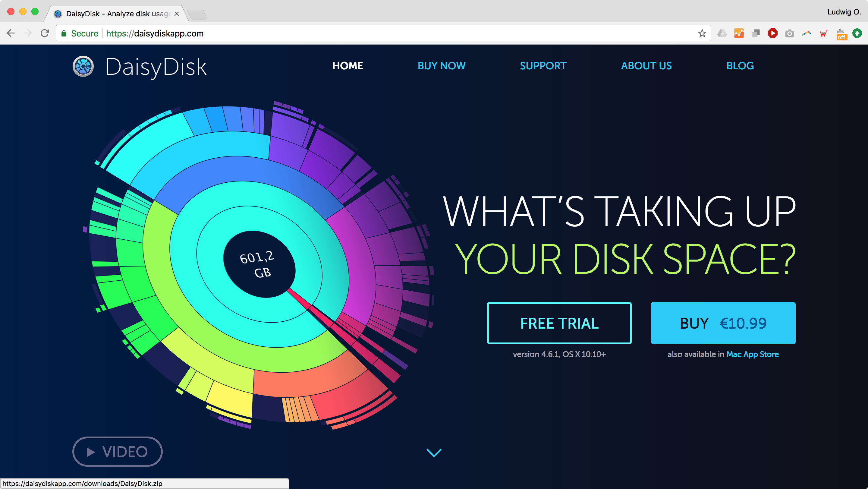Click the Mac App Store link

coord(752,354)
